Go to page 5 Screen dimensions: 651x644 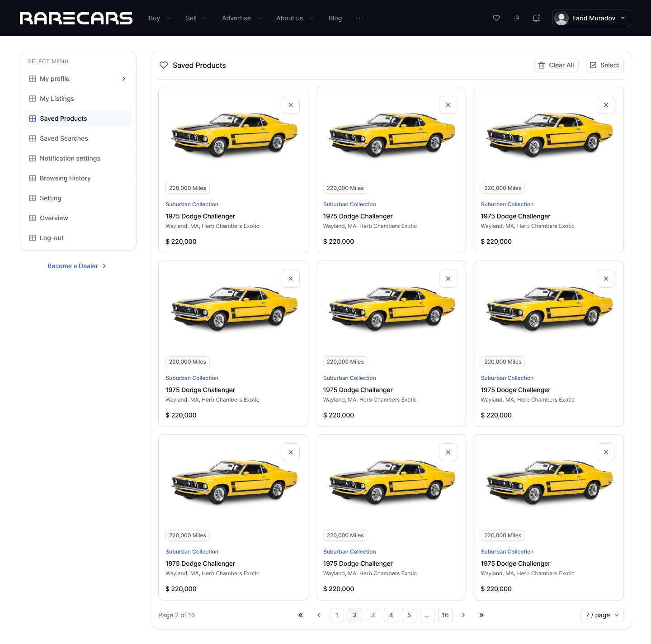click(409, 615)
